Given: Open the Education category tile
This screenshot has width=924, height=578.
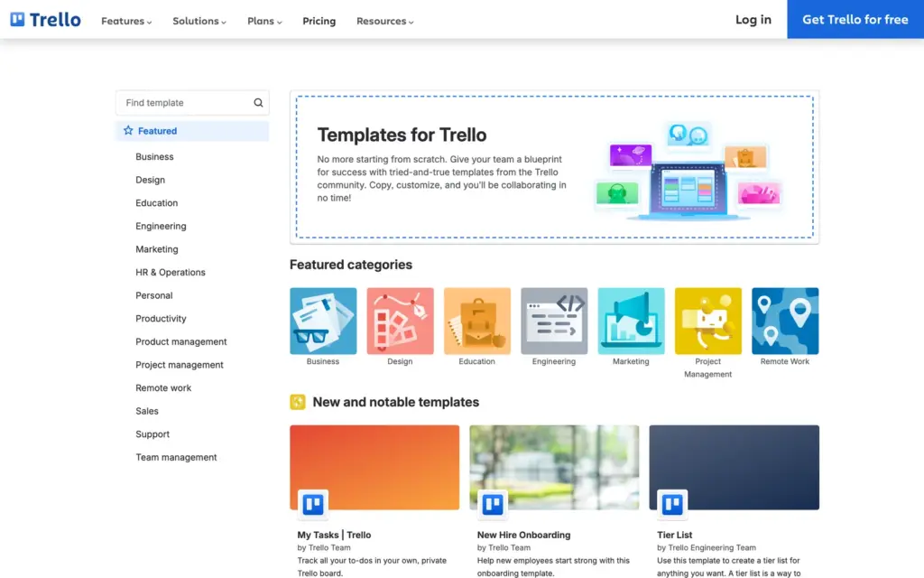Looking at the screenshot, I should pyautogui.click(x=477, y=321).
